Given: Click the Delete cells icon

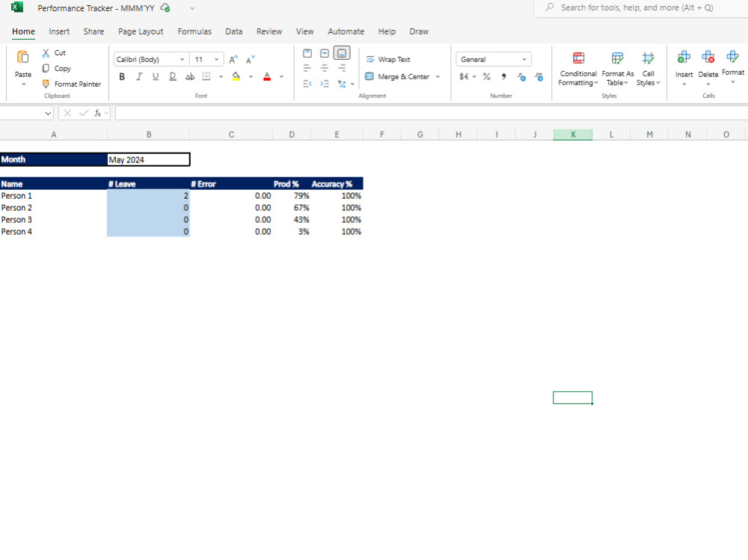Looking at the screenshot, I should click(708, 58).
